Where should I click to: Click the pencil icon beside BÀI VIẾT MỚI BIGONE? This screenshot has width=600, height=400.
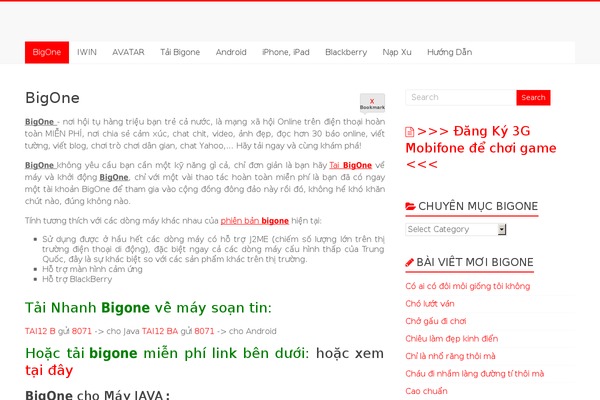click(x=409, y=263)
